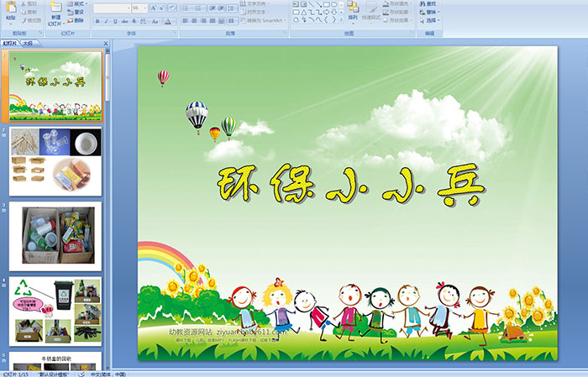Open the Paragraph dialog launcher
The image size is (588, 377).
[x=286, y=33]
